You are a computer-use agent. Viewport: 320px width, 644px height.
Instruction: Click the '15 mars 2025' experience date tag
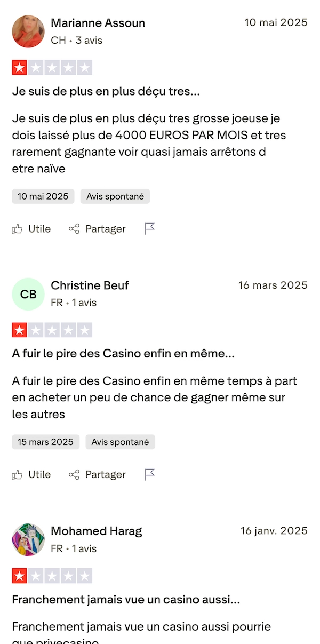[45, 442]
